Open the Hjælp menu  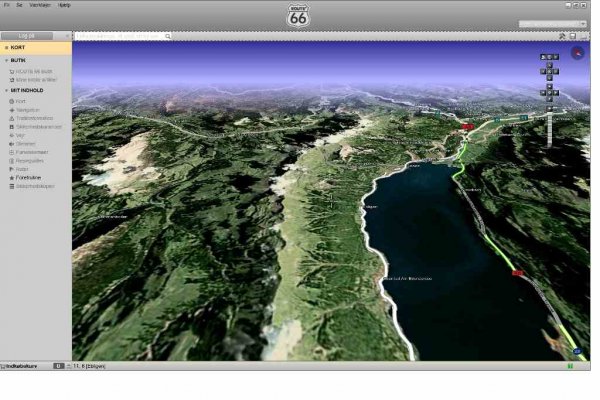tap(64, 4)
